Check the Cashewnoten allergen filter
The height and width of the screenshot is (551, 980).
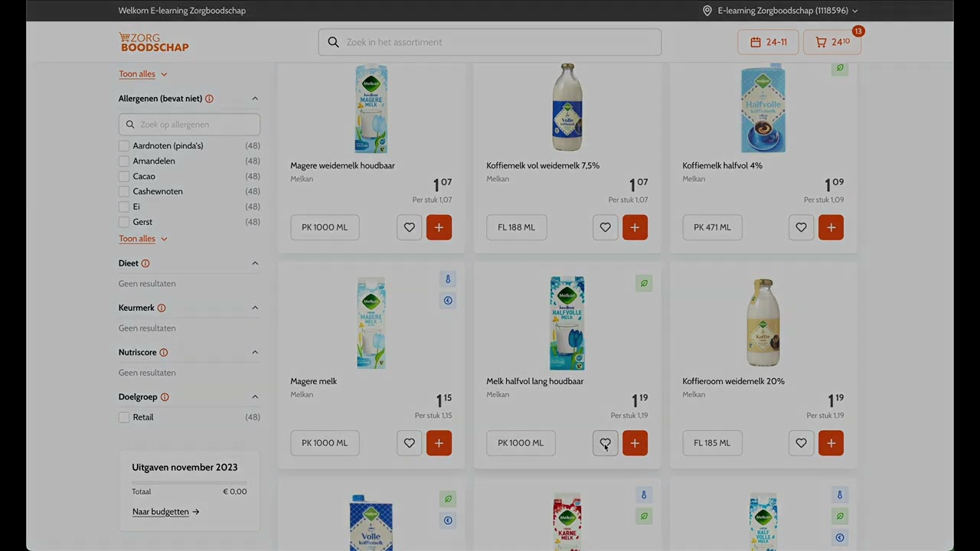pos(124,192)
